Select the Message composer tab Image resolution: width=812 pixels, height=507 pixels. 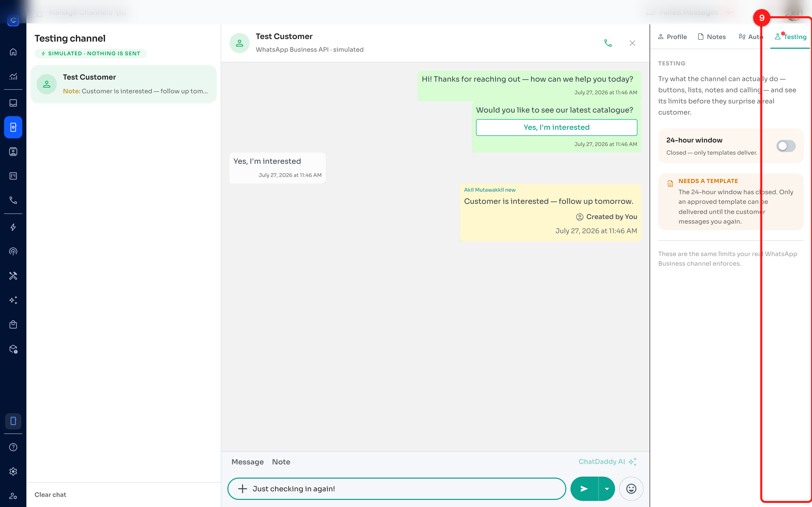248,462
